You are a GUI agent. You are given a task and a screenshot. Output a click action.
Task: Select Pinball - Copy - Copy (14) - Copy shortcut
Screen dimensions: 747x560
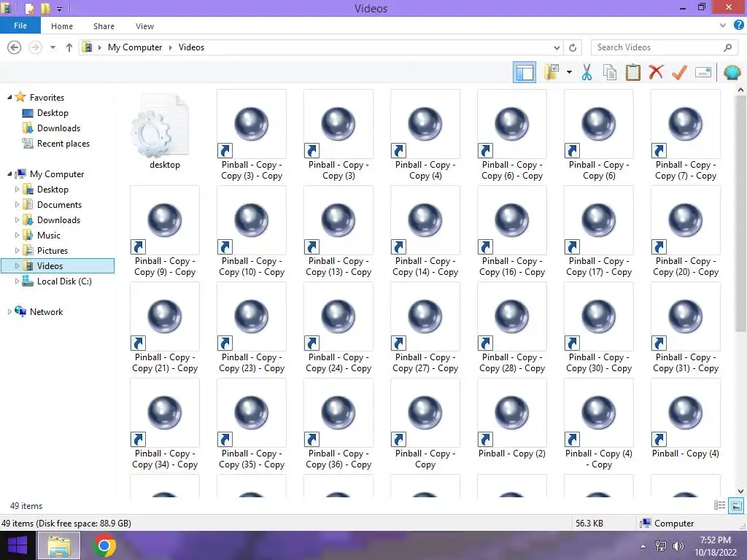click(425, 232)
